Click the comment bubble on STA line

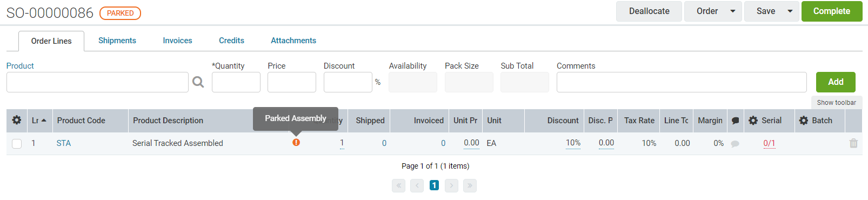point(735,144)
